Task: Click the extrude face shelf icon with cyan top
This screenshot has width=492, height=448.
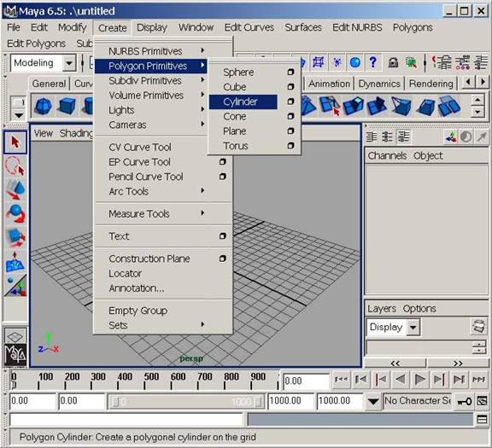Action: 353,107
